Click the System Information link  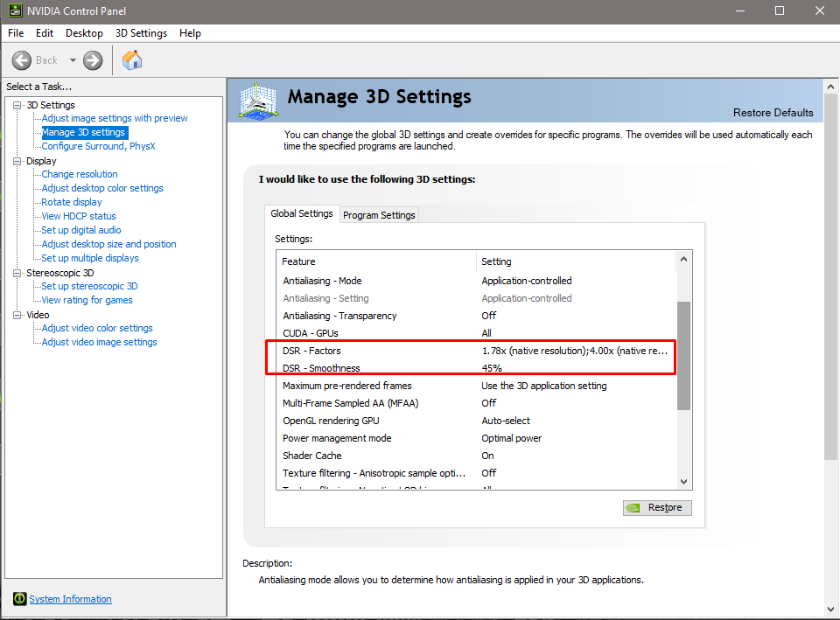coord(70,599)
